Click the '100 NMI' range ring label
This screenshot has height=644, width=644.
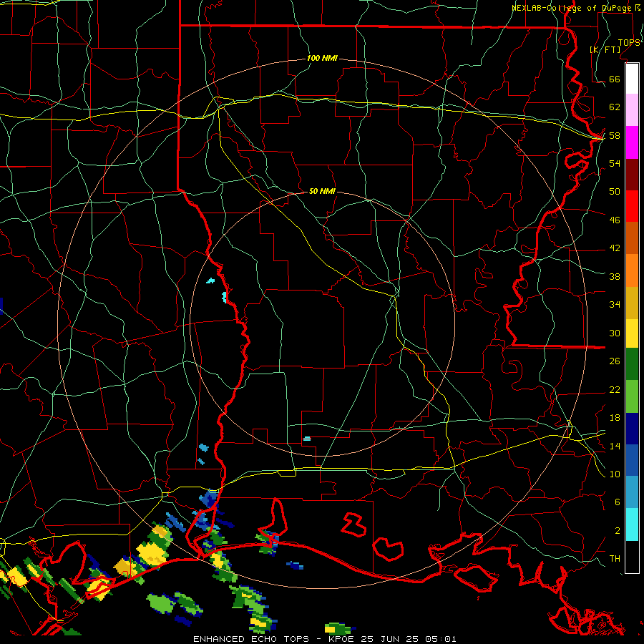(322, 59)
